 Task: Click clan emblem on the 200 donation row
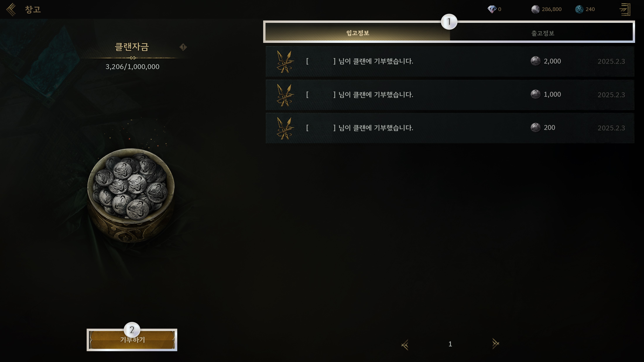[x=285, y=128]
